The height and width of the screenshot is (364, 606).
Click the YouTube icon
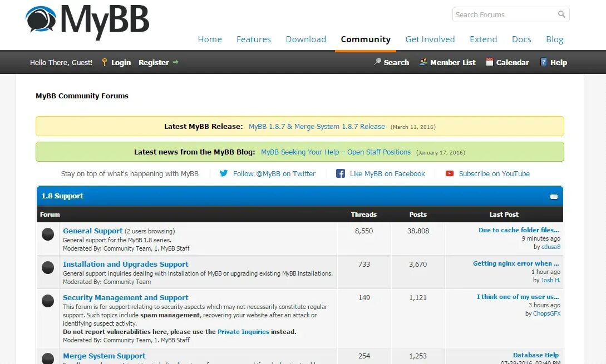point(450,173)
